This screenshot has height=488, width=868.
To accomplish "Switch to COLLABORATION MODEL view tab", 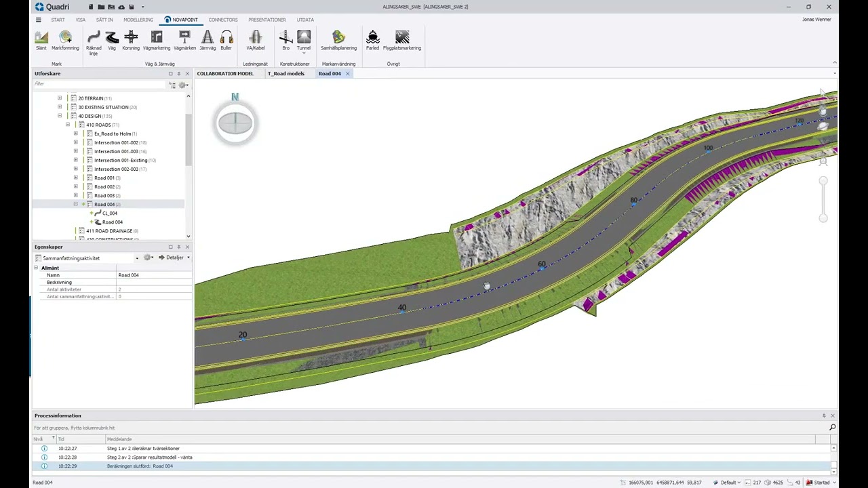I will (225, 73).
